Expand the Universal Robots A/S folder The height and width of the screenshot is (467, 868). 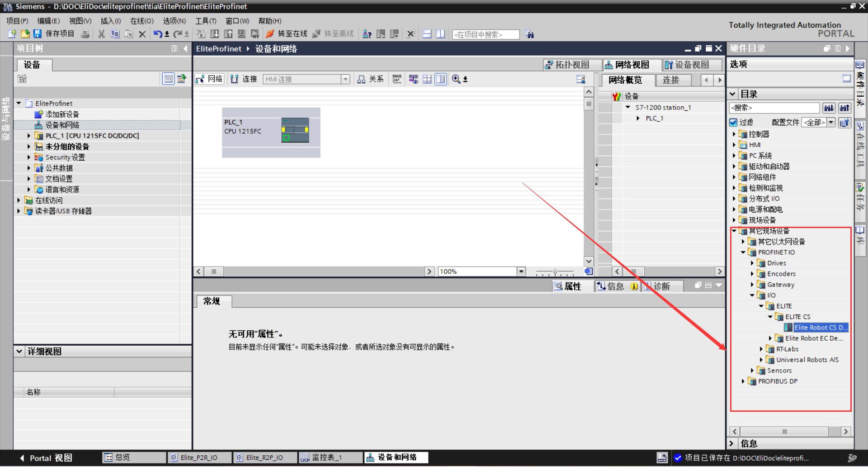pos(761,360)
